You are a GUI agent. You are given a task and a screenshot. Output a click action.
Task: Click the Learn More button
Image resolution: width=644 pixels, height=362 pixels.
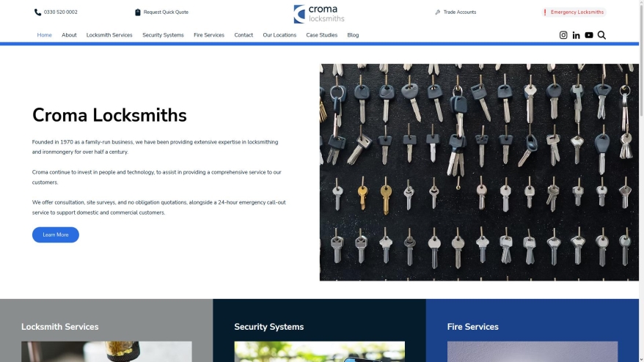[x=56, y=234]
